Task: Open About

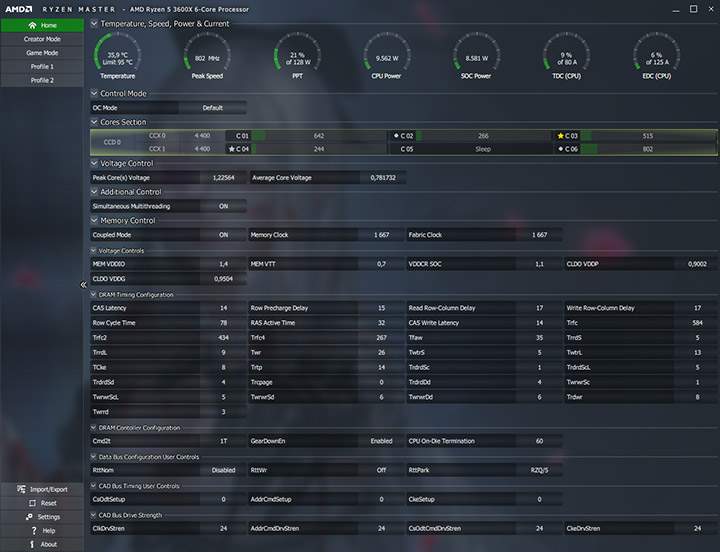Action: click(42, 544)
